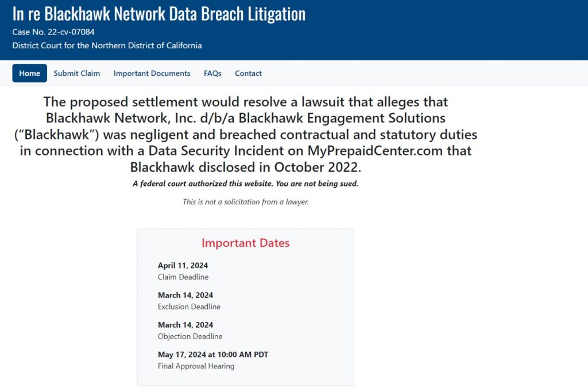Click the Northern District of California court line
588x392 pixels.
107,45
